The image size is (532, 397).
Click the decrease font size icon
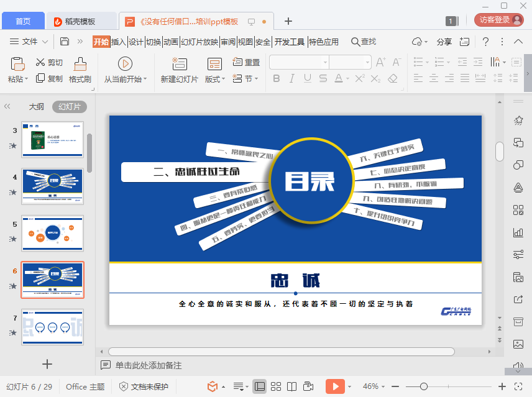point(397,62)
